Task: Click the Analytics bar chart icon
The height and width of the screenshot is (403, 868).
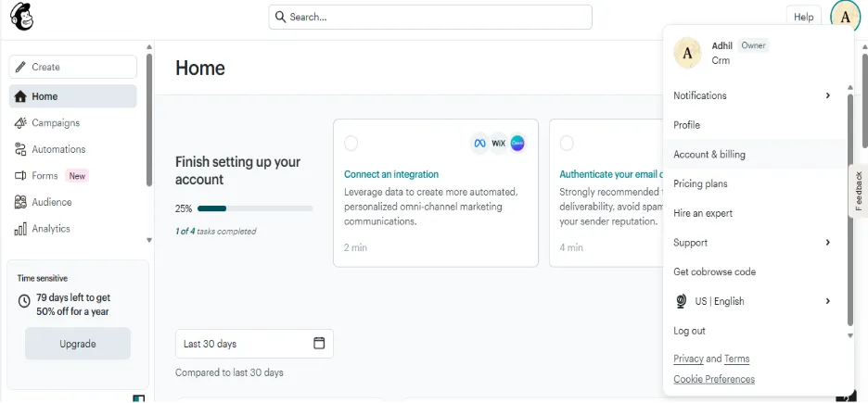Action: [20, 229]
